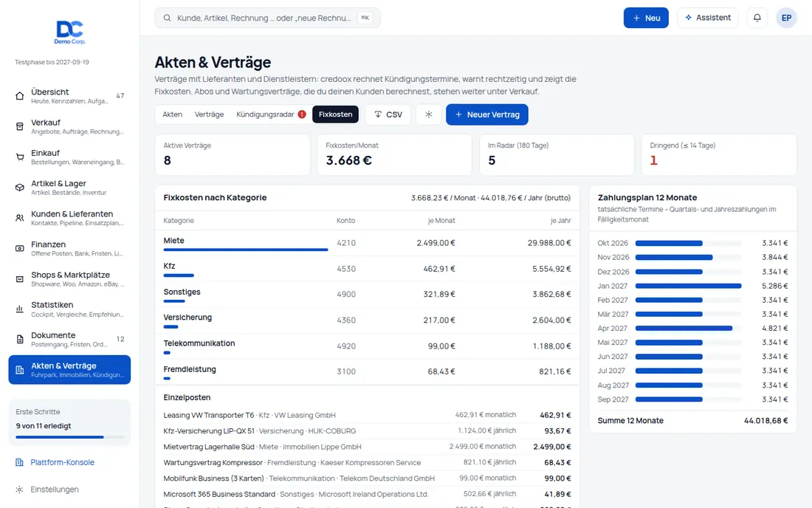Image resolution: width=812 pixels, height=508 pixels.
Task: Click the Dokumente file icon
Action: [x=20, y=340]
